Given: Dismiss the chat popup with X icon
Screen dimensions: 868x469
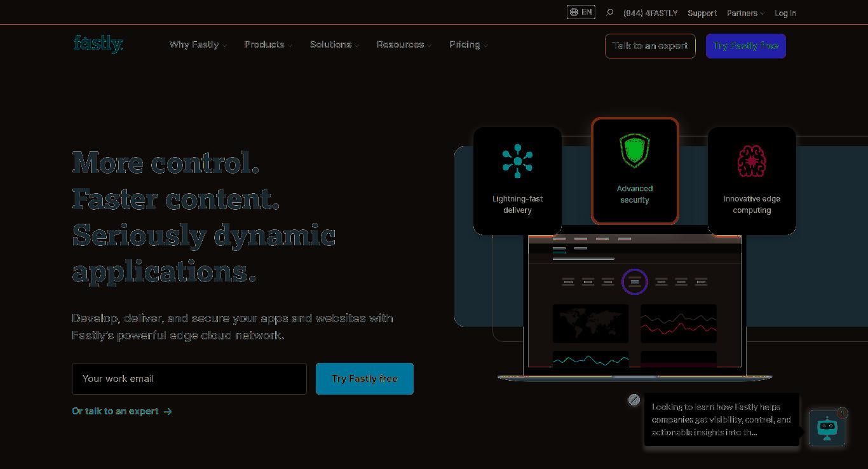Looking at the screenshot, I should pyautogui.click(x=634, y=400).
